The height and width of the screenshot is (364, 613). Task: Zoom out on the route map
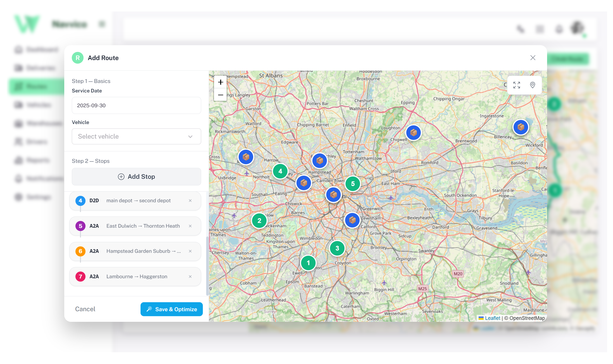pyautogui.click(x=220, y=95)
